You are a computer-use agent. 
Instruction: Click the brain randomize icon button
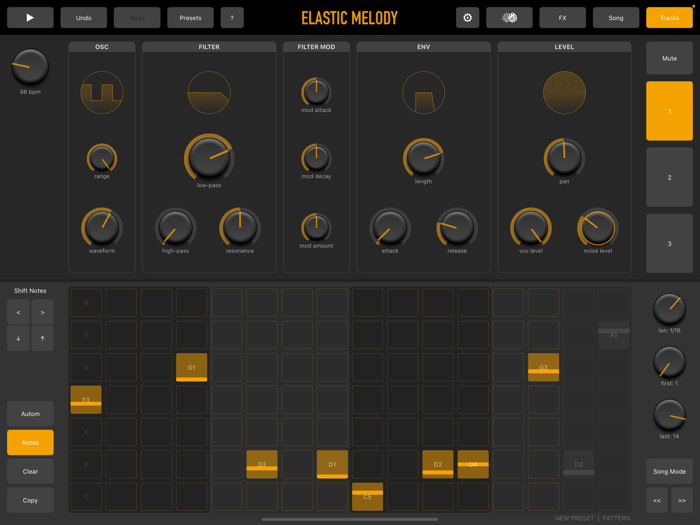[x=509, y=18]
